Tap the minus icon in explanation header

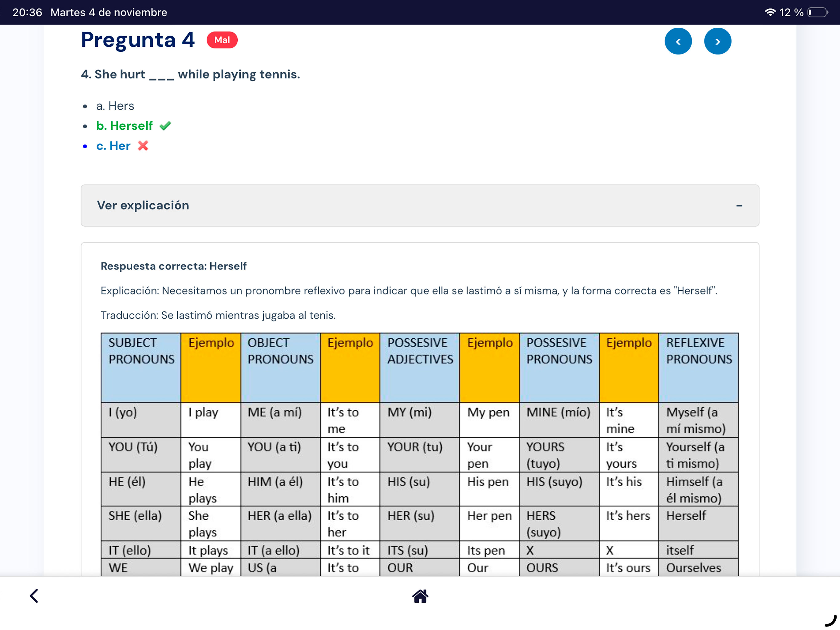(x=739, y=205)
